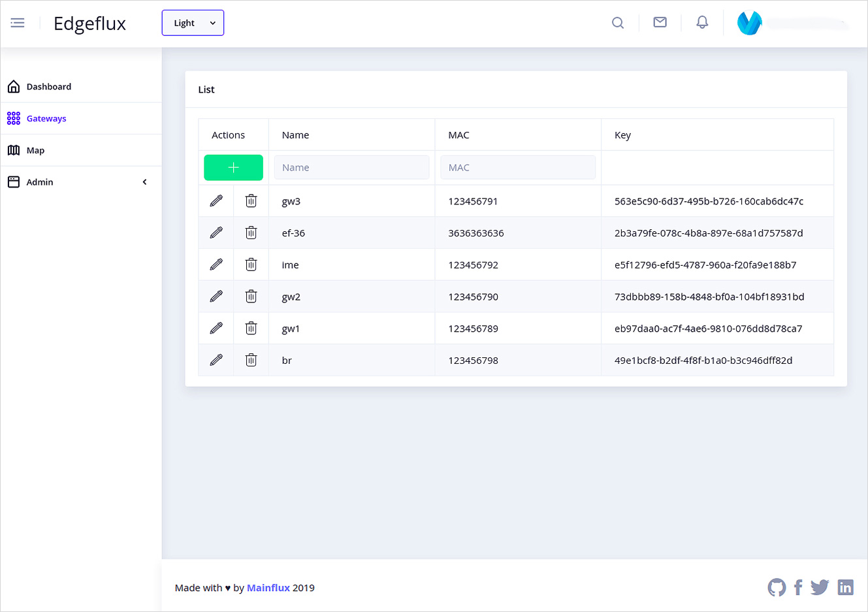Screen dimensions: 868x612
Task: Delete the ef-36 gateway with the trash icon
Action: [x=251, y=233]
